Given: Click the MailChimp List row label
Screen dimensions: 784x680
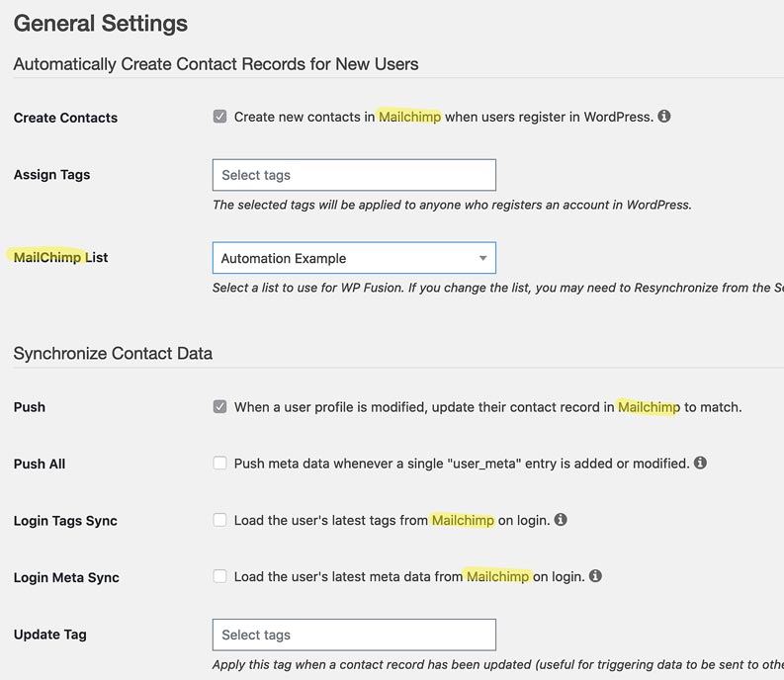Looking at the screenshot, I should tap(60, 257).
